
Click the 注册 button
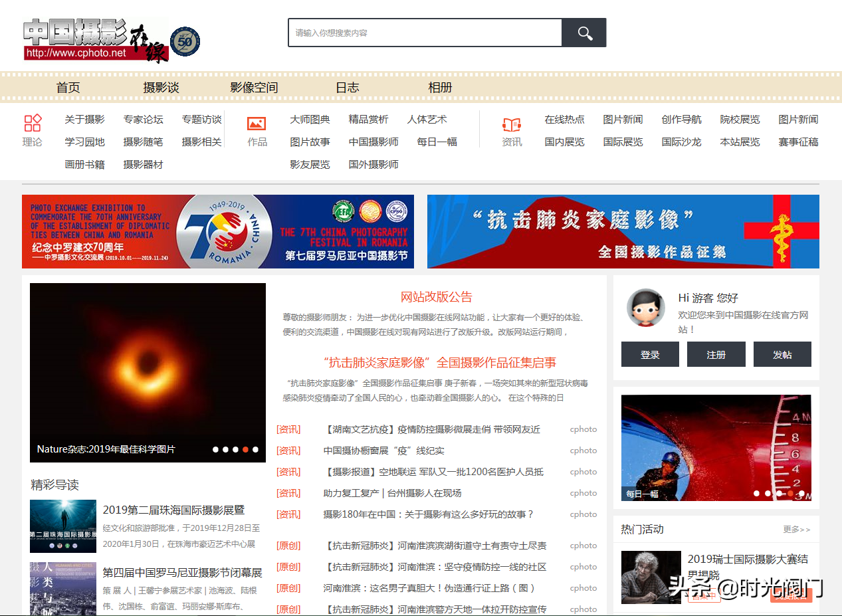(716, 354)
